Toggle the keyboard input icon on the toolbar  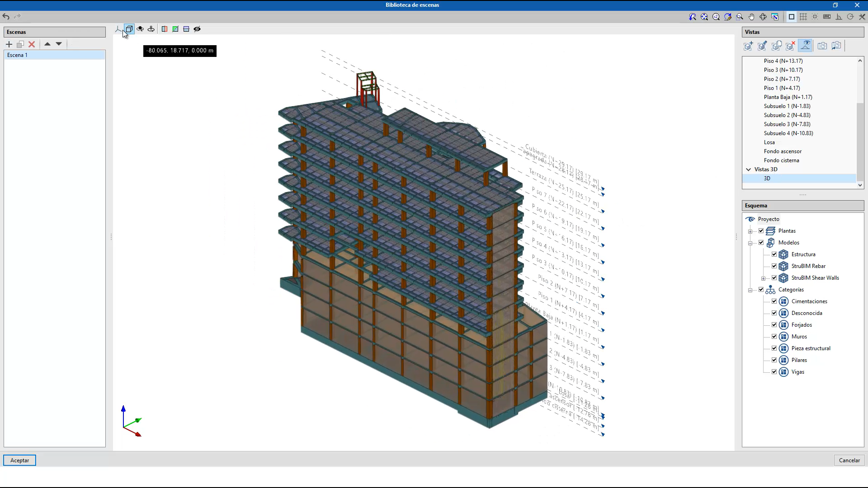point(827,16)
